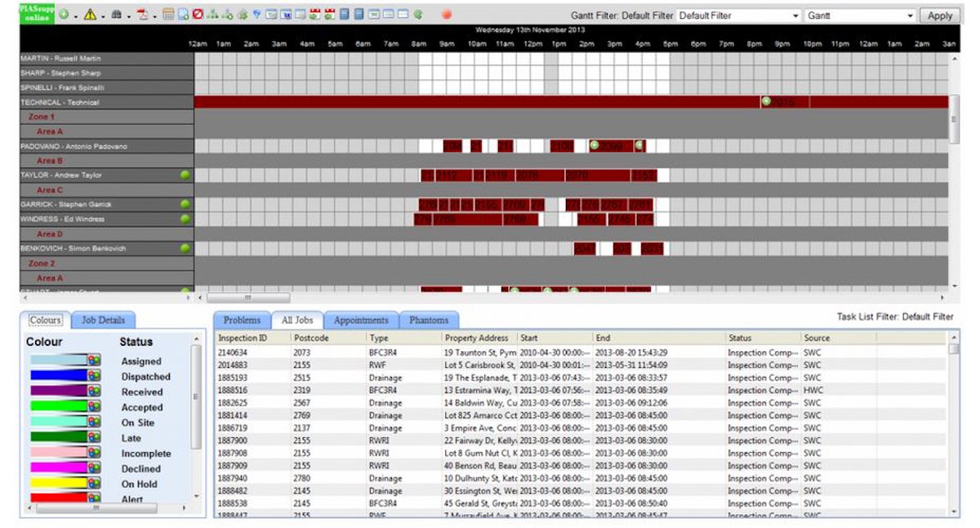
Task: Expand the dropdown arrow next to the warning triangle
Action: [x=103, y=16]
